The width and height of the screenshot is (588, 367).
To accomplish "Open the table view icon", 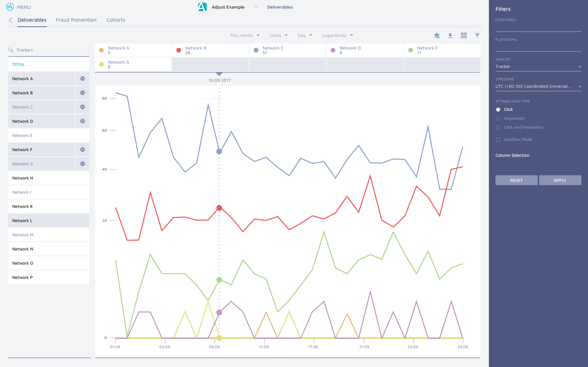I will (464, 35).
